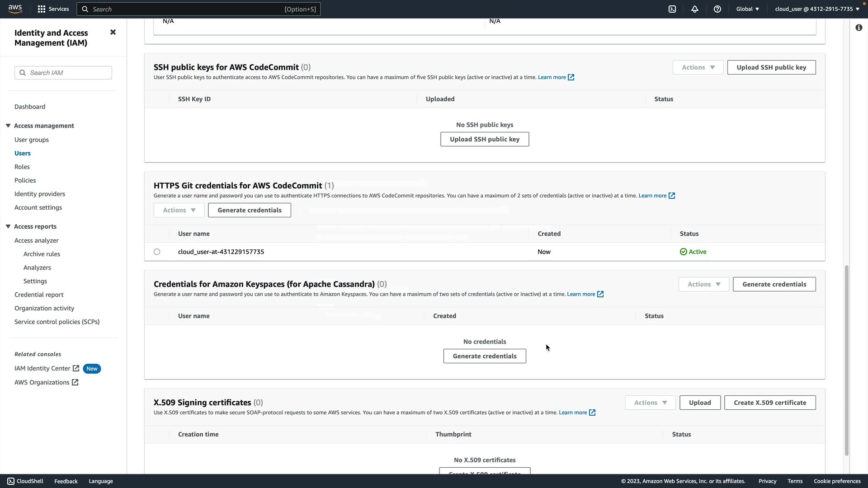Click the vertical page scrollbar
This screenshot has height=488, width=868.
pyautogui.click(x=847, y=361)
